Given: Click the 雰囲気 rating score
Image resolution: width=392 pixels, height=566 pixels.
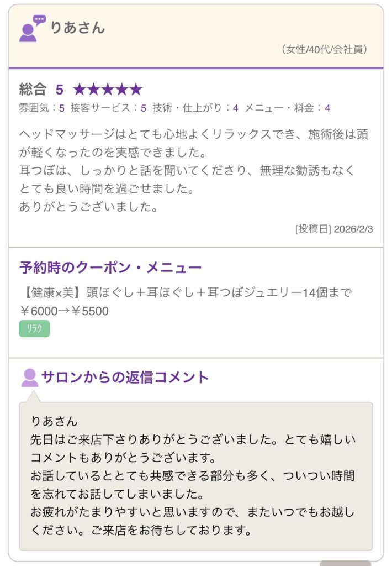Looking at the screenshot, I should point(42,108).
